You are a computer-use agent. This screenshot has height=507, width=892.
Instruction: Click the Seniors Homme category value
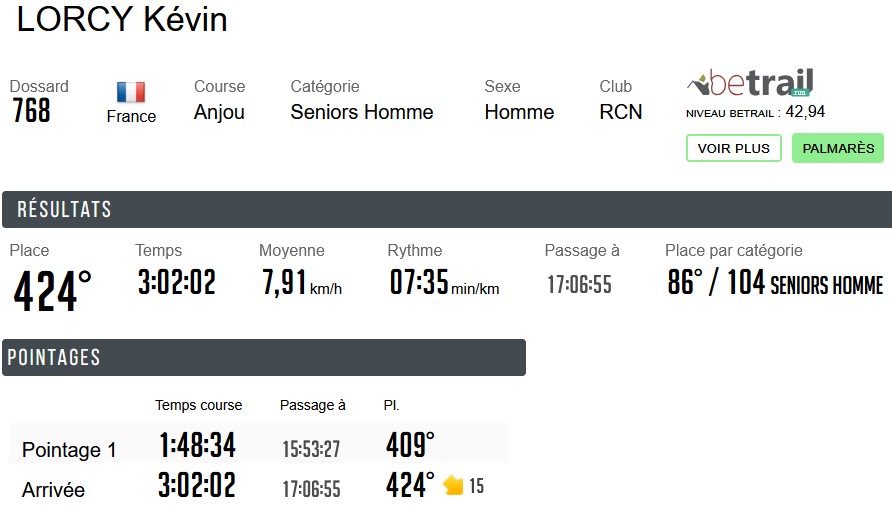tap(361, 112)
